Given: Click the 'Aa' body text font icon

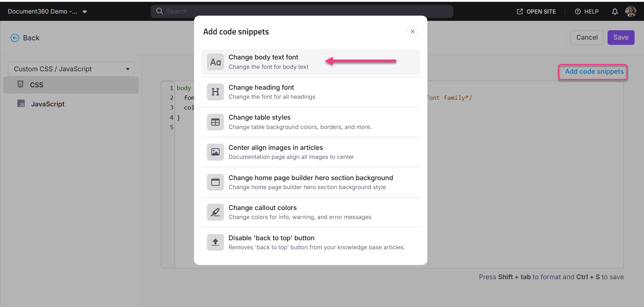Looking at the screenshot, I should [215, 62].
